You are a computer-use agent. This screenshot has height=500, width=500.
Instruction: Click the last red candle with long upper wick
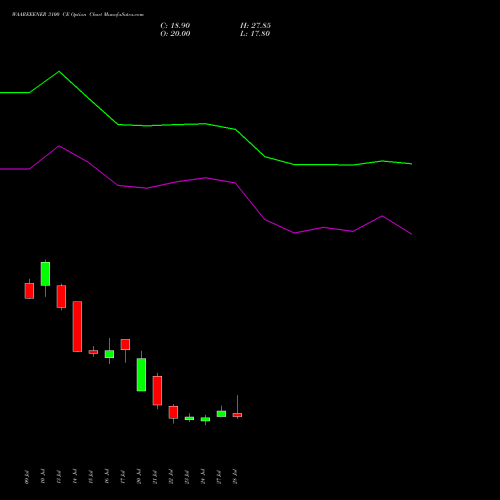pos(237,415)
